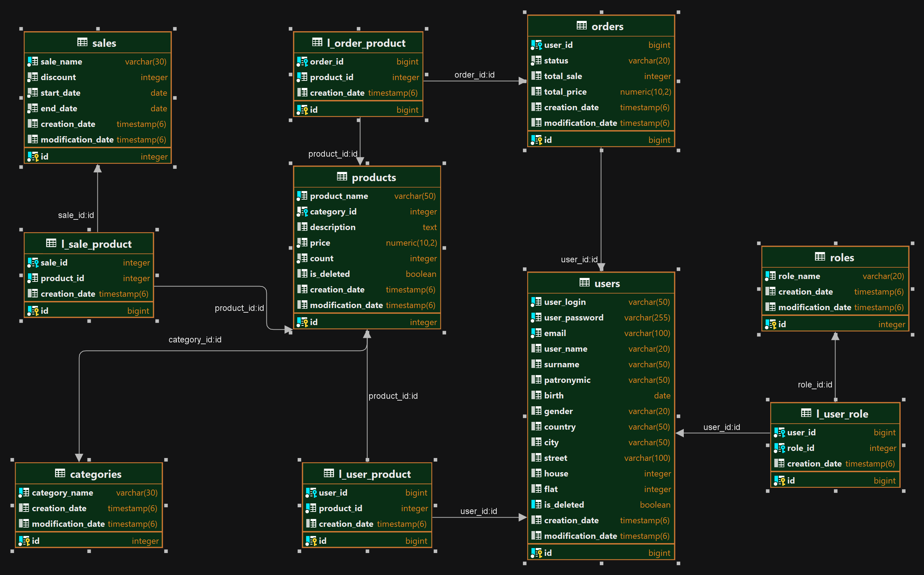
Task: Select the primary key icon of categories id
Action: [x=24, y=541]
